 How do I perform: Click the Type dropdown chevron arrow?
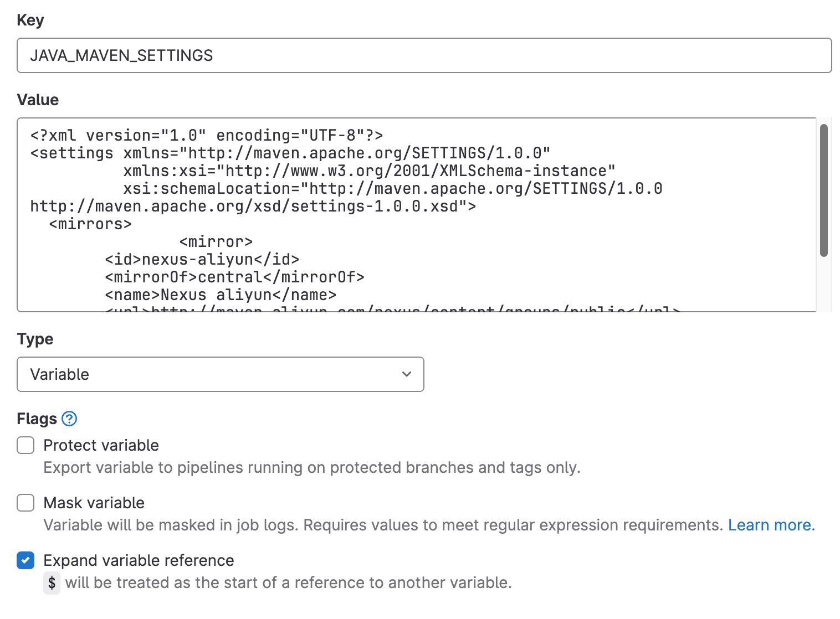(407, 374)
